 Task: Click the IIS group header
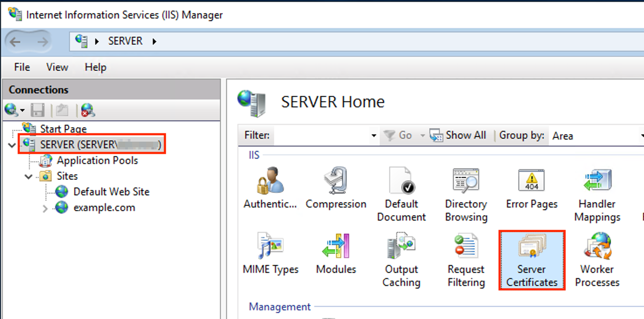click(x=254, y=155)
